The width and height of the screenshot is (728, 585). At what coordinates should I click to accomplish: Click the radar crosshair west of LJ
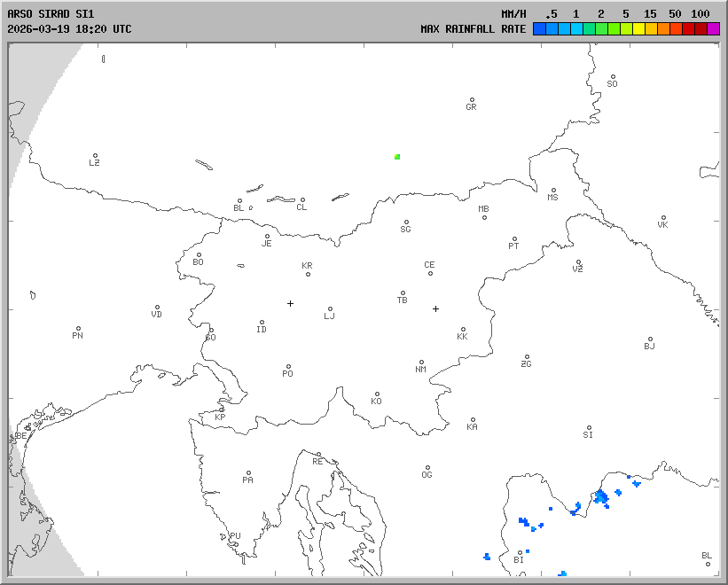click(290, 303)
